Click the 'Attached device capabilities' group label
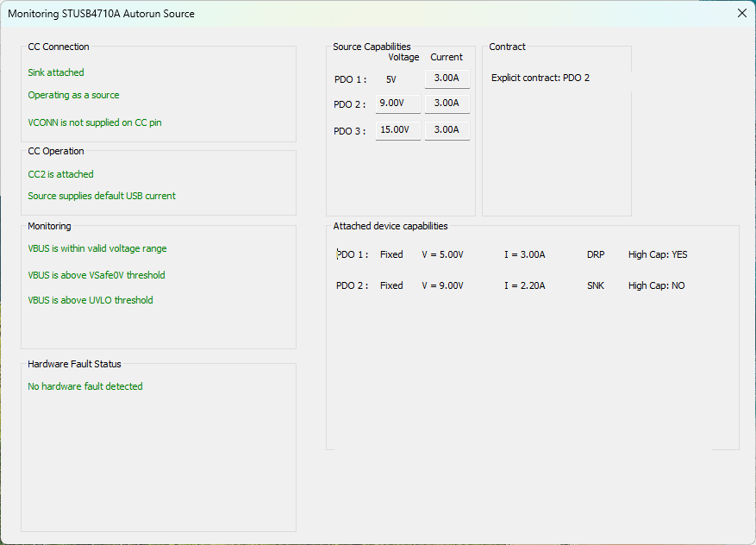Image resolution: width=756 pixels, height=545 pixels. pos(390,226)
